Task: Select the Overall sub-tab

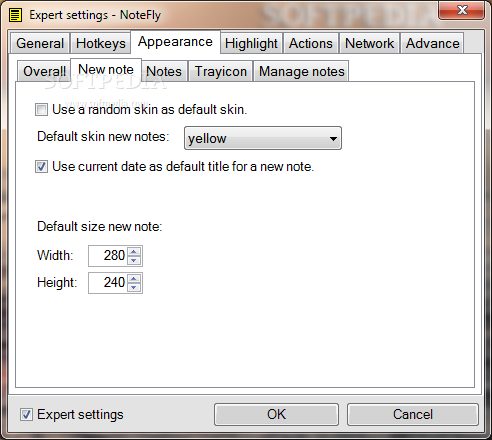Action: click(44, 71)
